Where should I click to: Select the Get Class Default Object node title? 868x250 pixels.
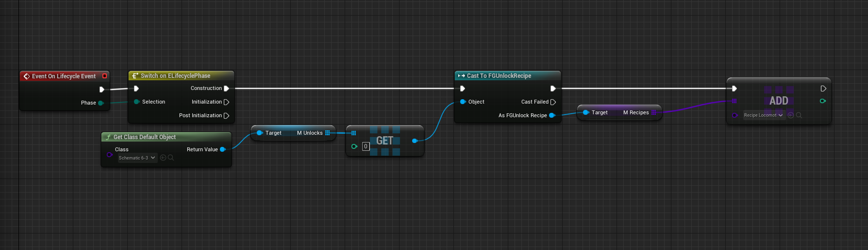pos(145,137)
